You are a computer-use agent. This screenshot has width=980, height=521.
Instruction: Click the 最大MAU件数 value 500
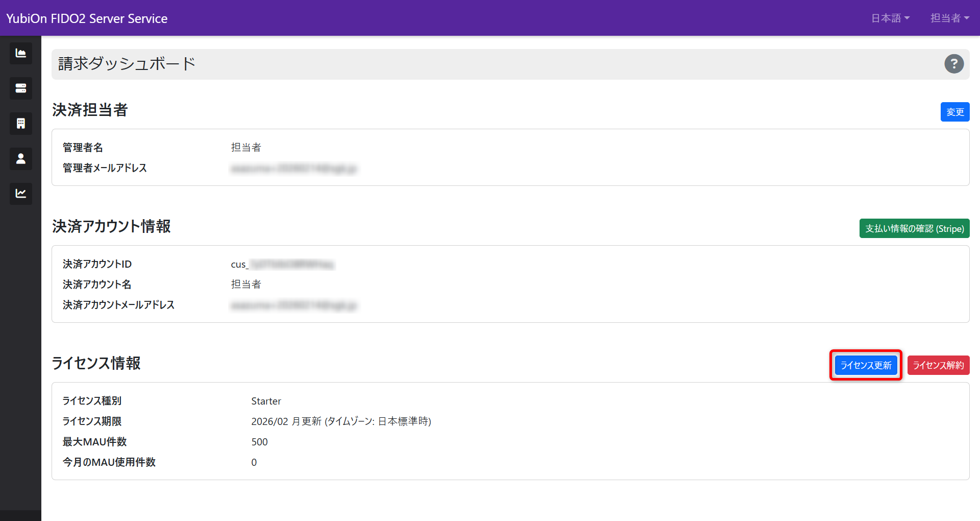click(260, 442)
